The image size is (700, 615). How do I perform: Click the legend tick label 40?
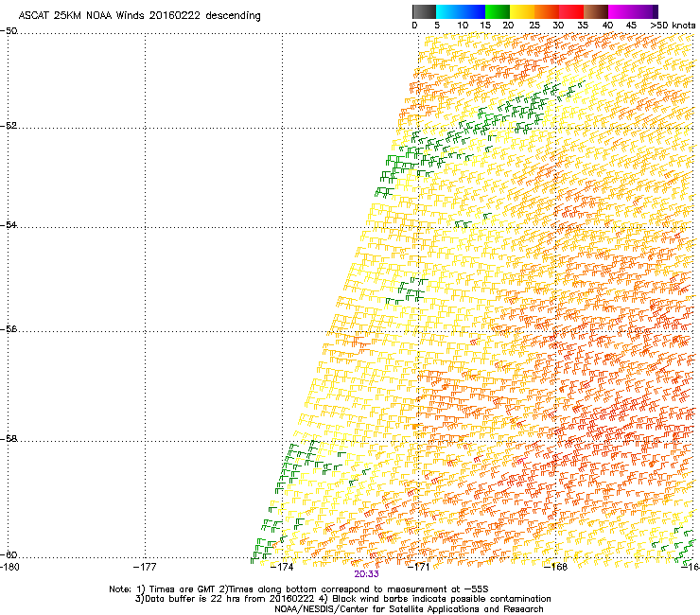[x=607, y=26]
